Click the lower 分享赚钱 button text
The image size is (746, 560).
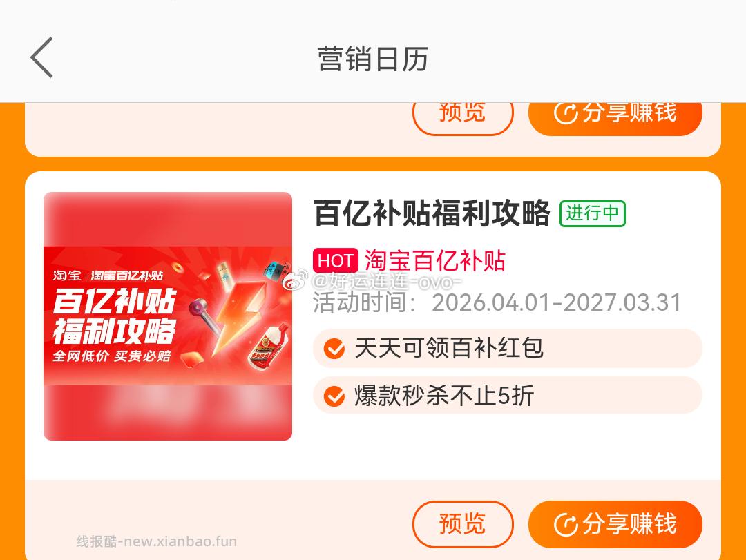[629, 524]
